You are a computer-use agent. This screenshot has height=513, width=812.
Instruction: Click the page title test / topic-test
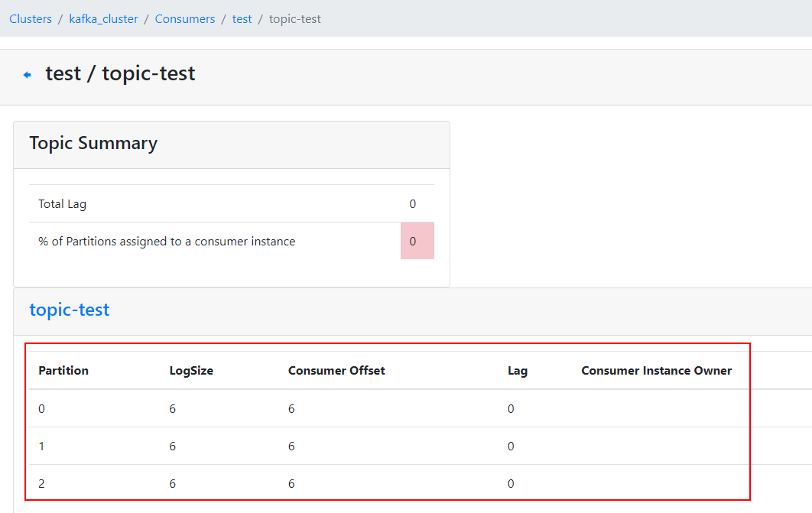pos(120,74)
